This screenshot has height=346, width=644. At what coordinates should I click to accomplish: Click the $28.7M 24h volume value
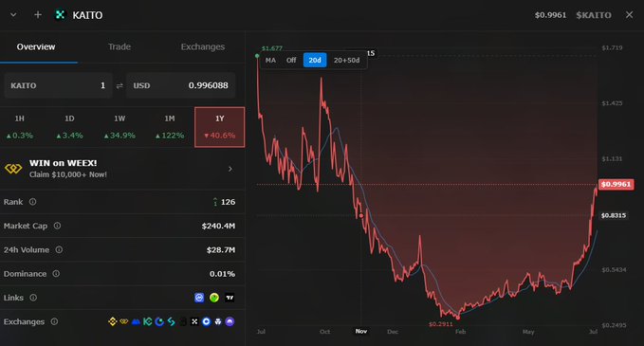click(221, 249)
